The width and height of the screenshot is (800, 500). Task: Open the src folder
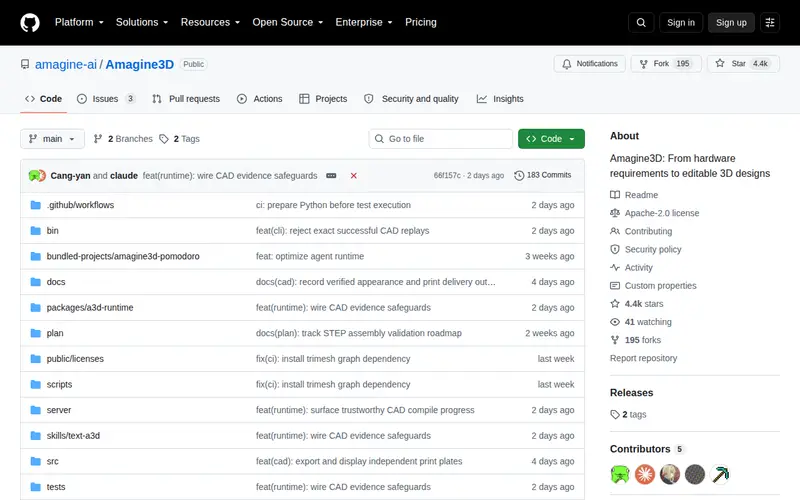click(x=53, y=461)
